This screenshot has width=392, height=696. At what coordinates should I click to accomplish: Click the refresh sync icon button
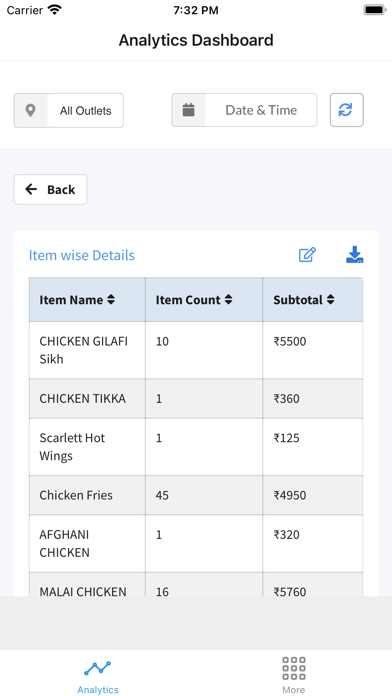[x=346, y=110]
